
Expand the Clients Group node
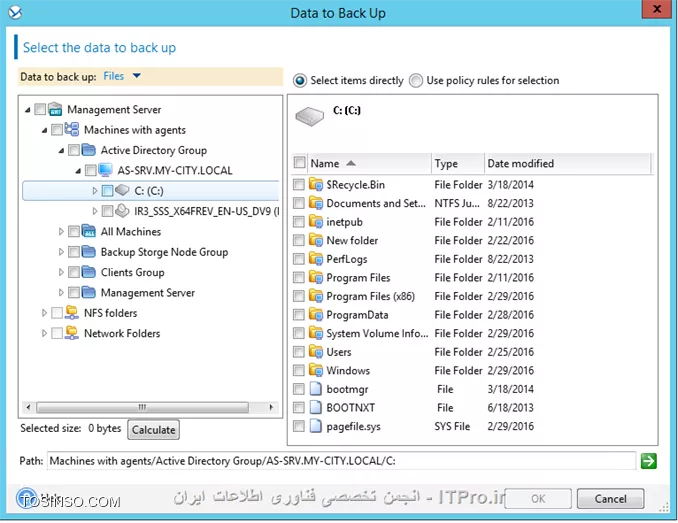point(61,272)
